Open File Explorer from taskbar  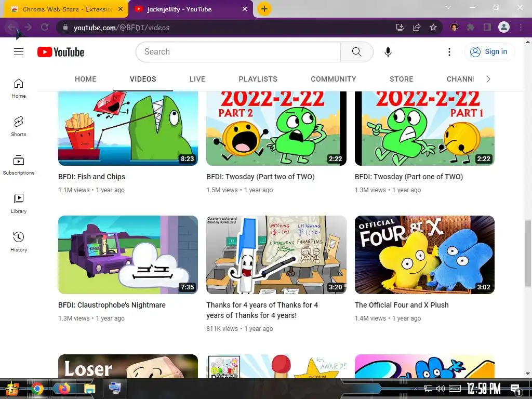click(90, 389)
